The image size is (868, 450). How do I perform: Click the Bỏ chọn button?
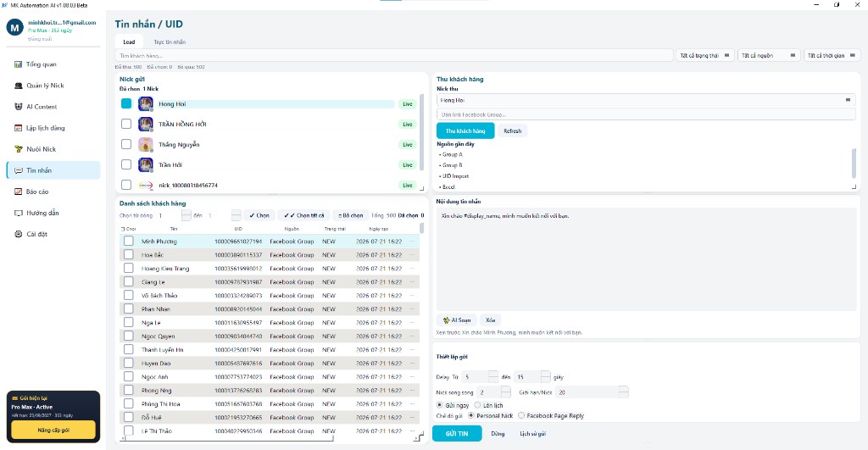click(x=351, y=215)
